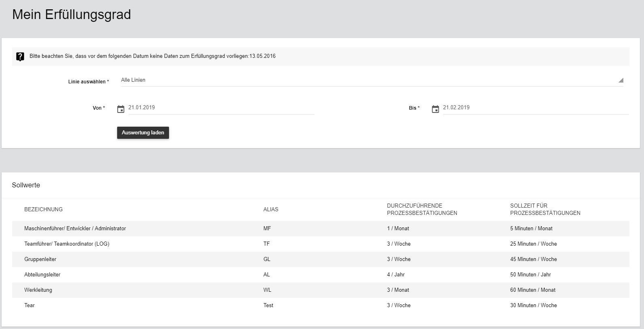Click the Bis date field 21.02.2019
644x329 pixels.
pos(535,108)
